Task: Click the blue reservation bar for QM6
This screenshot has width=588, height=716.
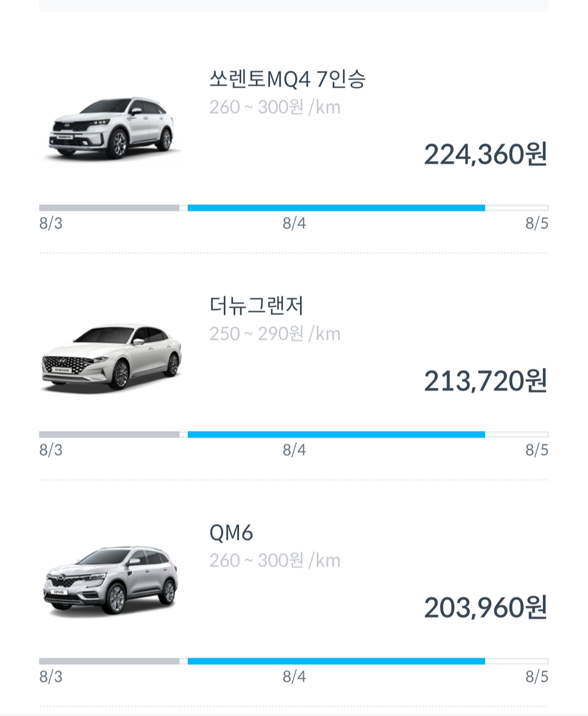Action: pos(336,661)
